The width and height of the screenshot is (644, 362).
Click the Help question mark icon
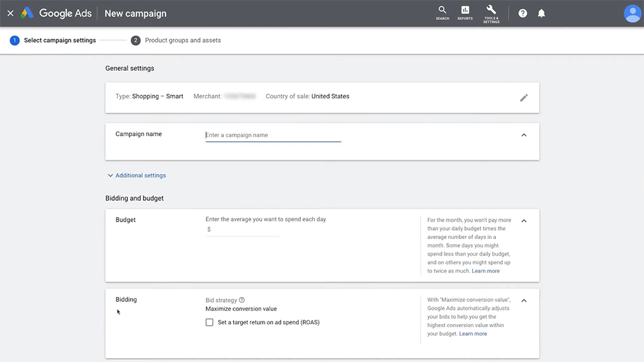[523, 14]
